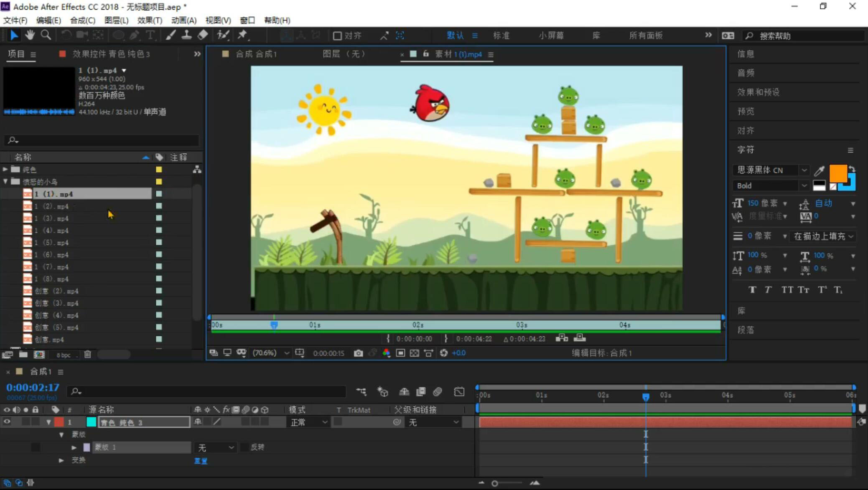Screen dimensions: 868x490
Task: Click the cyan layer color swatch
Action: (x=91, y=422)
